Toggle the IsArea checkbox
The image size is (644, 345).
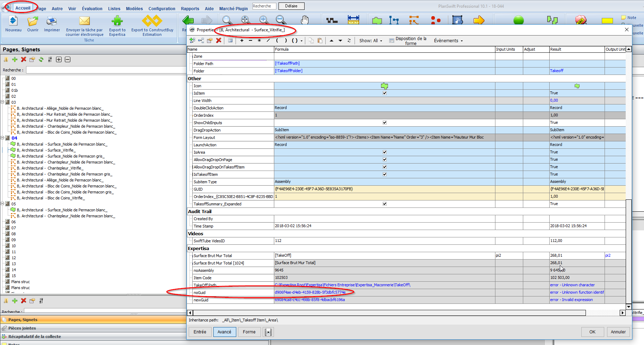pos(384,152)
